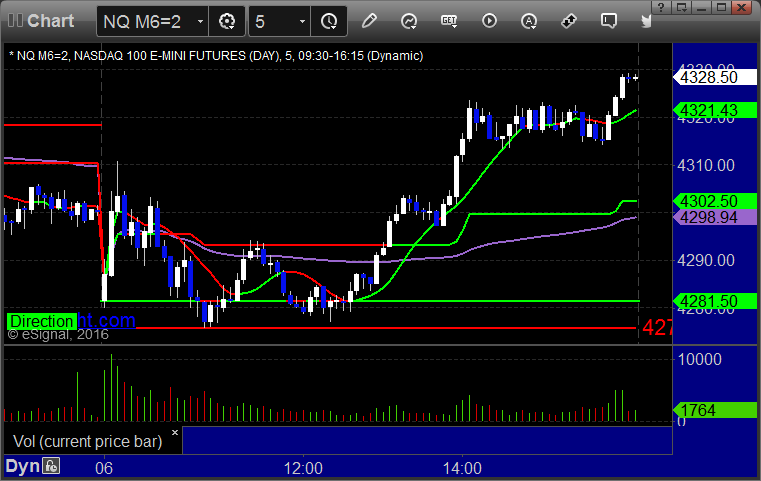Viewport: 761px width, 481px height.
Task: Open the chat comment bubble icon
Action: (x=609, y=21)
